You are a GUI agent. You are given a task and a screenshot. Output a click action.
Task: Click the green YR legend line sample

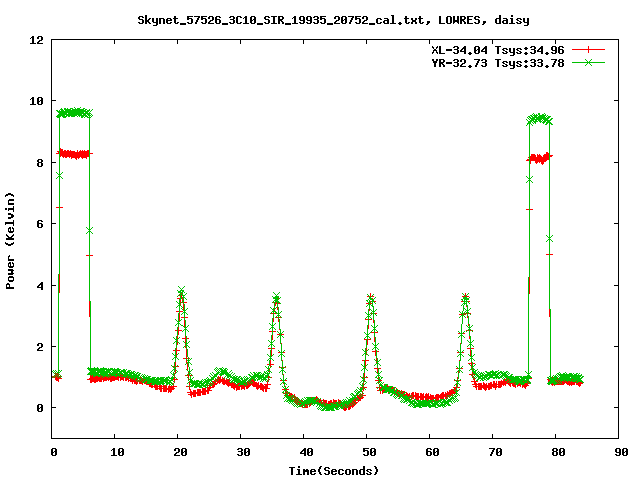(588, 62)
